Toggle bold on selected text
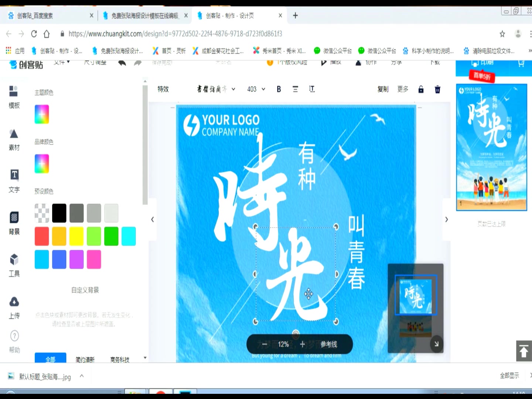Screen dimensions: 532x399 (279, 89)
